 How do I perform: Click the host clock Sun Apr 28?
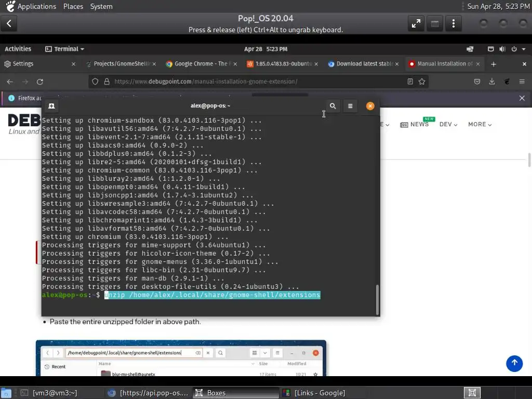pos(498,6)
